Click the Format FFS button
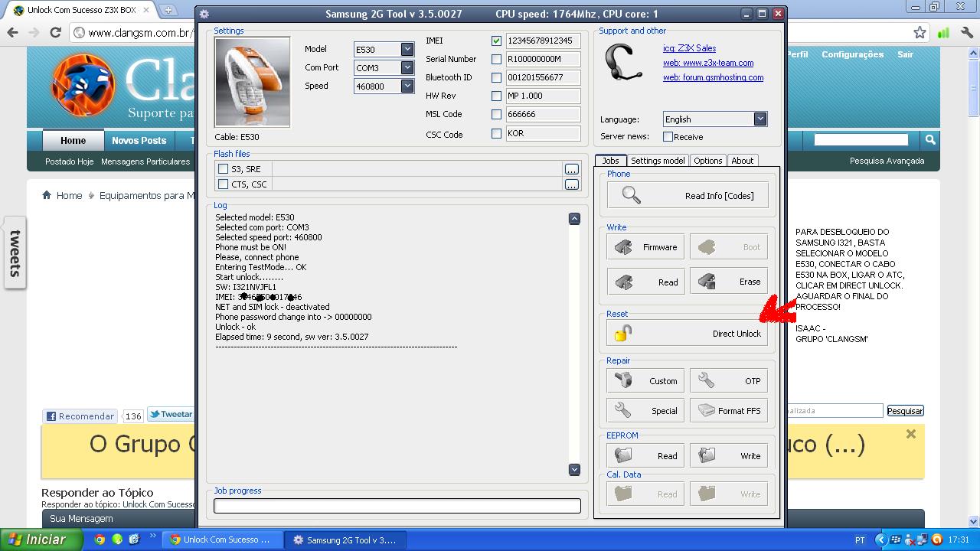The width and height of the screenshot is (980, 551). pos(729,411)
